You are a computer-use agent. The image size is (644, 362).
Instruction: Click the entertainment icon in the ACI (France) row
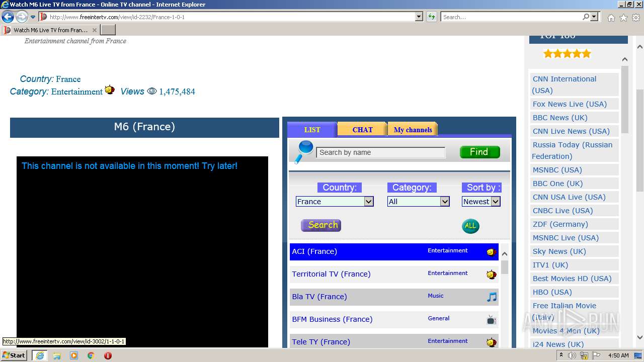point(492,252)
